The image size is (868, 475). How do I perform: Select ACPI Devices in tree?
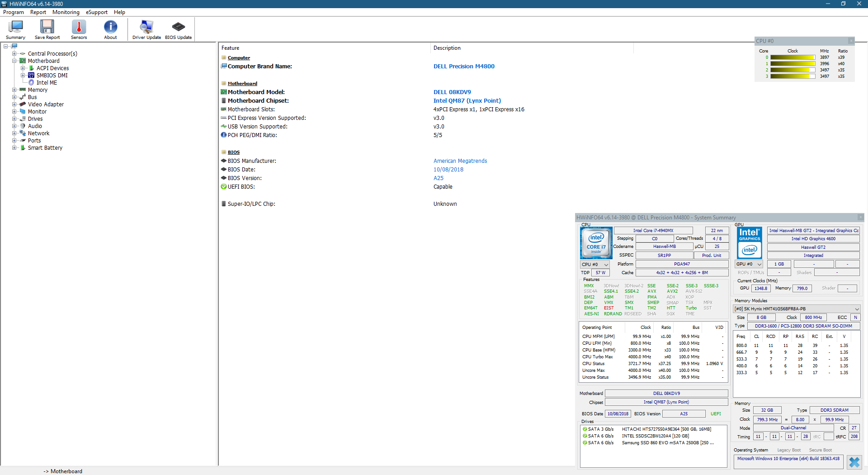pyautogui.click(x=52, y=68)
